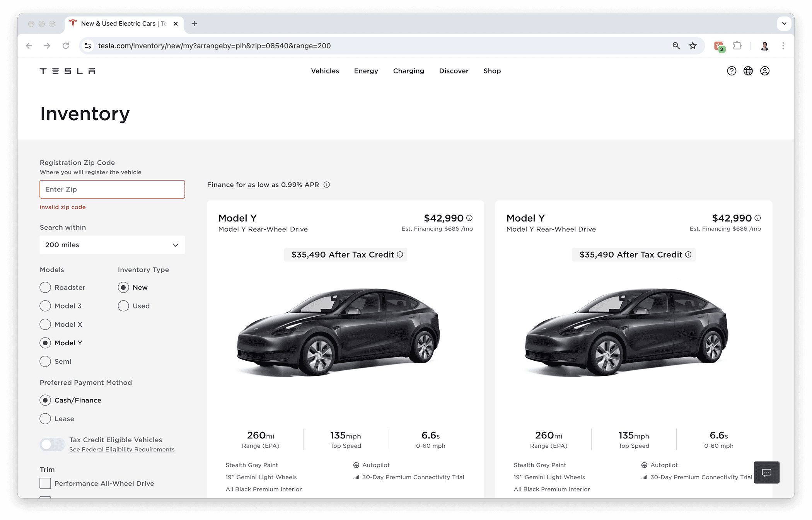Select the New inventory type radio

click(x=123, y=287)
